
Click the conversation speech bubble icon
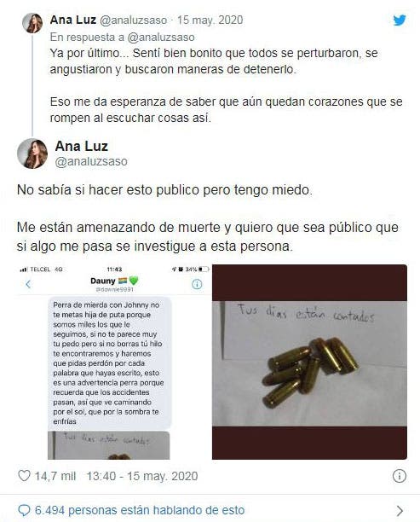[24, 510]
